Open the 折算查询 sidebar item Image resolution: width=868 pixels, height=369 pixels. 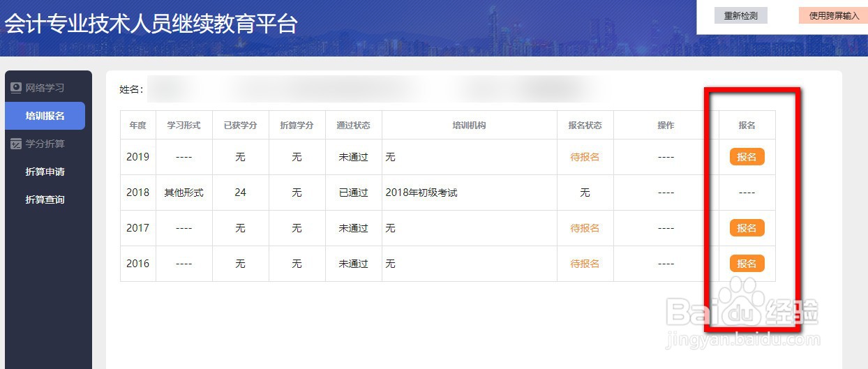click(45, 199)
